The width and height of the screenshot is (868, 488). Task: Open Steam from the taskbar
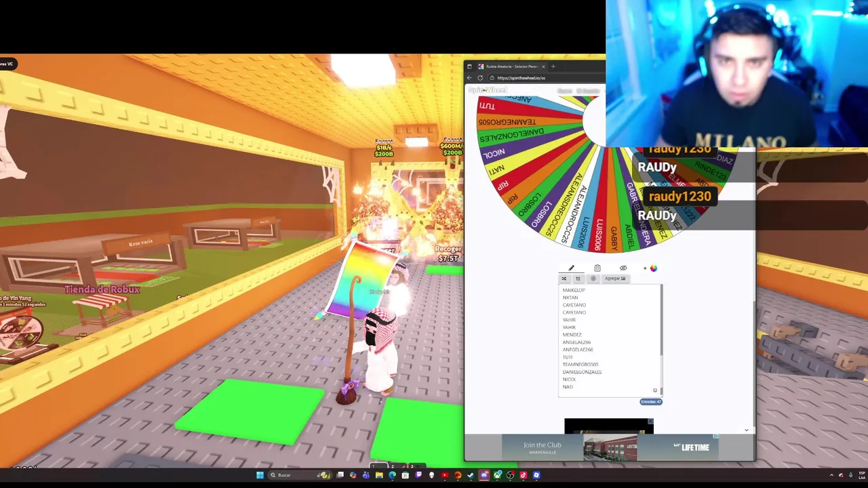[470, 475]
